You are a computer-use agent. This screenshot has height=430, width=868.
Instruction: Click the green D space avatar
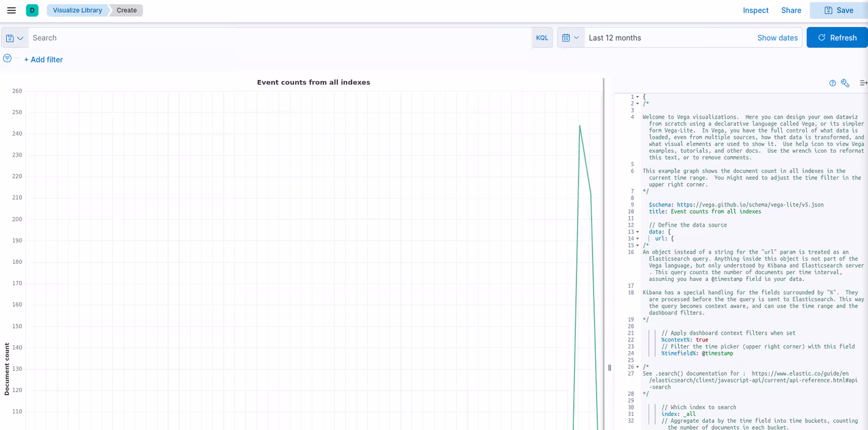[x=32, y=10]
